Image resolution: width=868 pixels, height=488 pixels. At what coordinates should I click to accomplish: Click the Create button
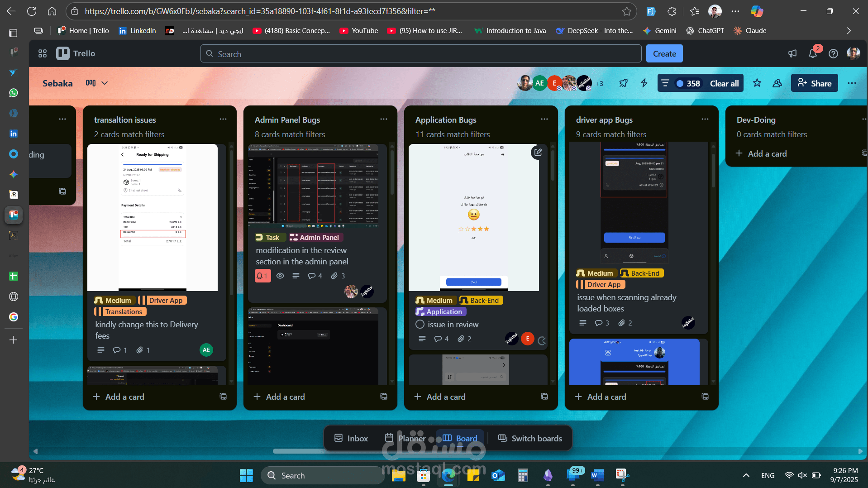coord(664,53)
